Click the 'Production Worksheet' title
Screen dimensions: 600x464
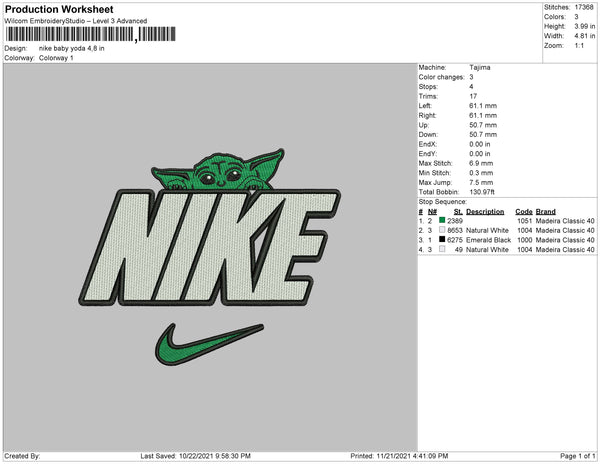point(59,9)
